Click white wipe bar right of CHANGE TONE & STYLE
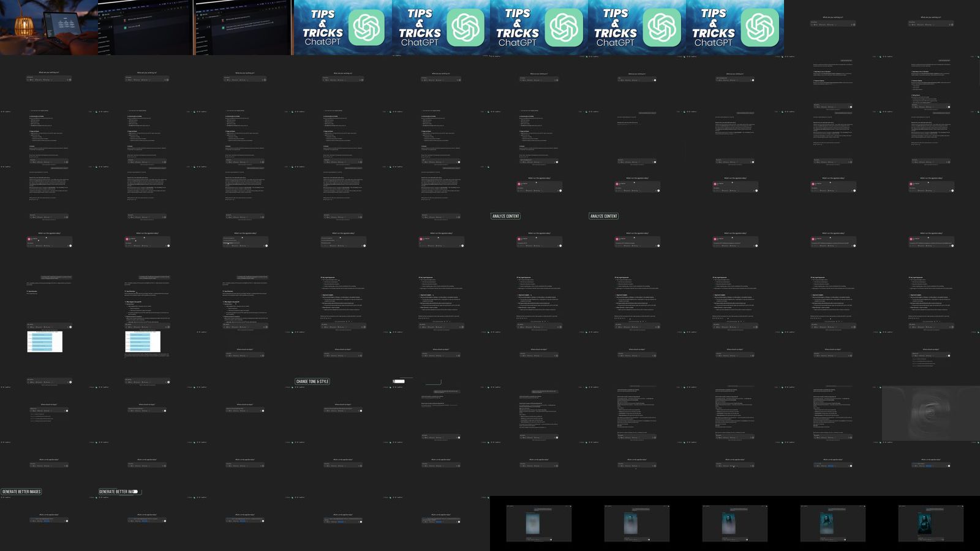This screenshot has width=980, height=551. (399, 381)
